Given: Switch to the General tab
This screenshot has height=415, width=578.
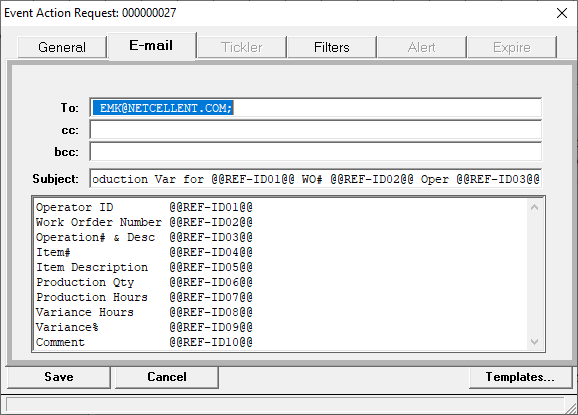Looking at the screenshot, I should point(62,47).
